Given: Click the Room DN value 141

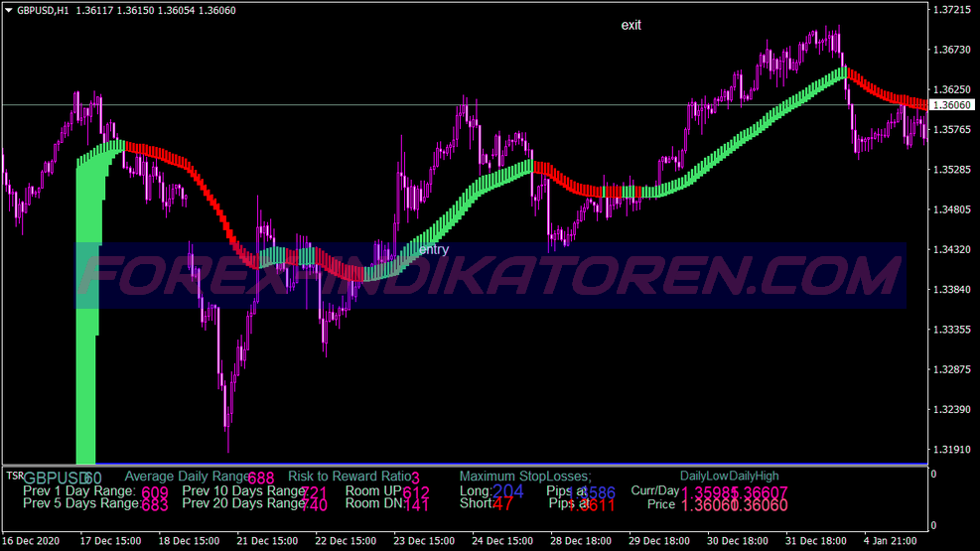Looking at the screenshot, I should pyautogui.click(x=416, y=505).
